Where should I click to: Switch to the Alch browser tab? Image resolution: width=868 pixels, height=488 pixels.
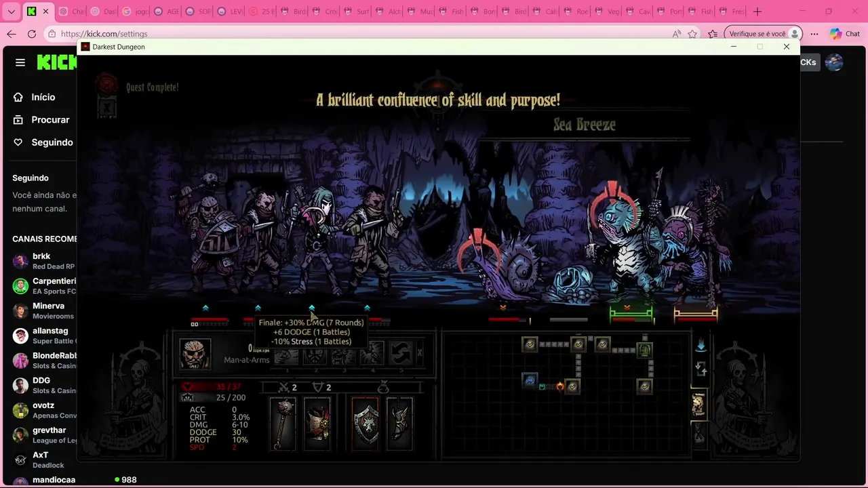[x=388, y=12]
